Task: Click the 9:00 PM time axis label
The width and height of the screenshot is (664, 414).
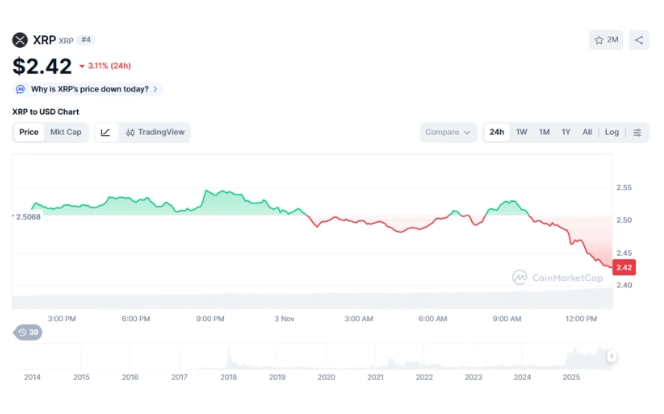Action: tap(210, 319)
